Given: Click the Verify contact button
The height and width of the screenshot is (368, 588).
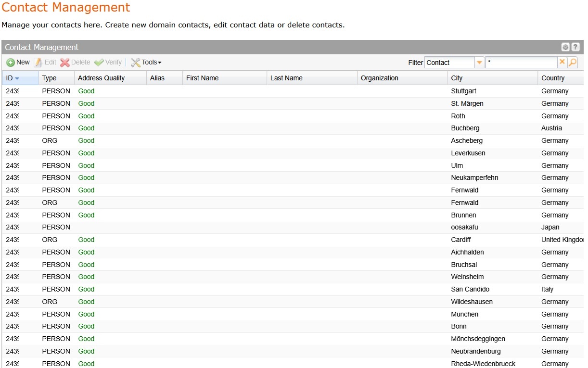Looking at the screenshot, I should coord(108,63).
